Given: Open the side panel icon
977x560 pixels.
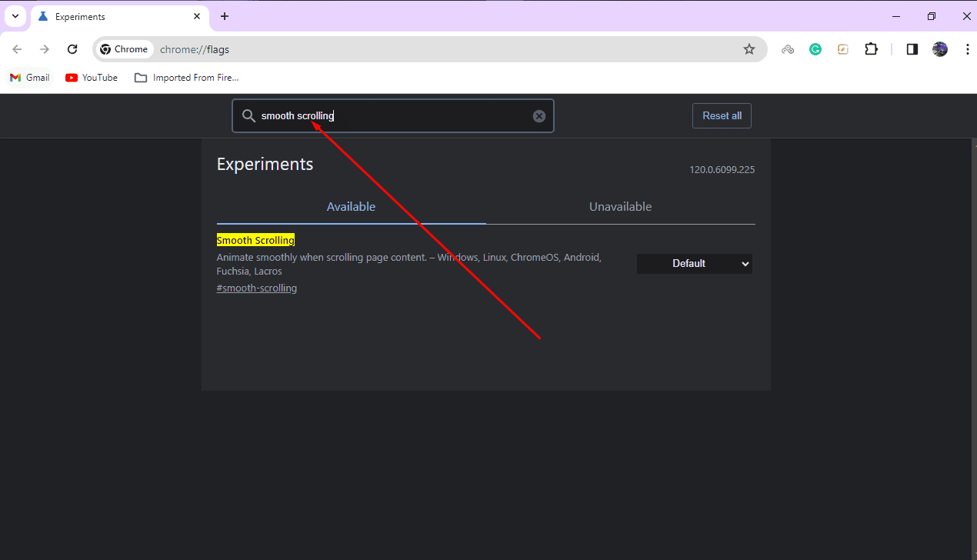Looking at the screenshot, I should pyautogui.click(x=912, y=48).
